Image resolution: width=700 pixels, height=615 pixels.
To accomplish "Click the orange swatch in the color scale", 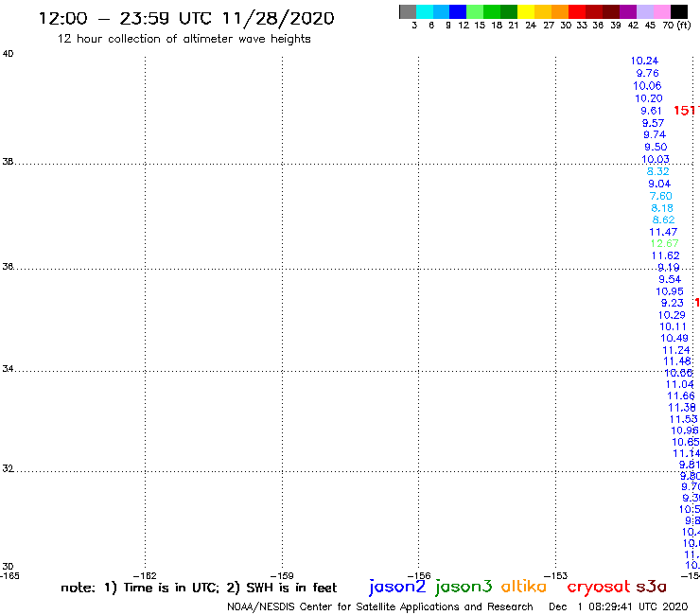I will point(560,11).
